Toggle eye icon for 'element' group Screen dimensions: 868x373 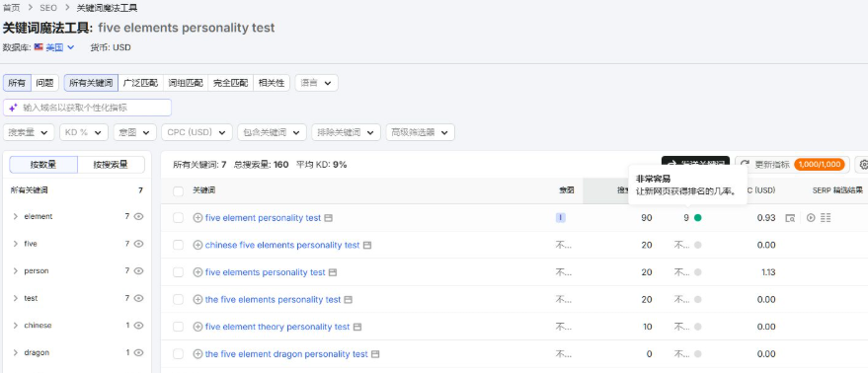click(138, 216)
